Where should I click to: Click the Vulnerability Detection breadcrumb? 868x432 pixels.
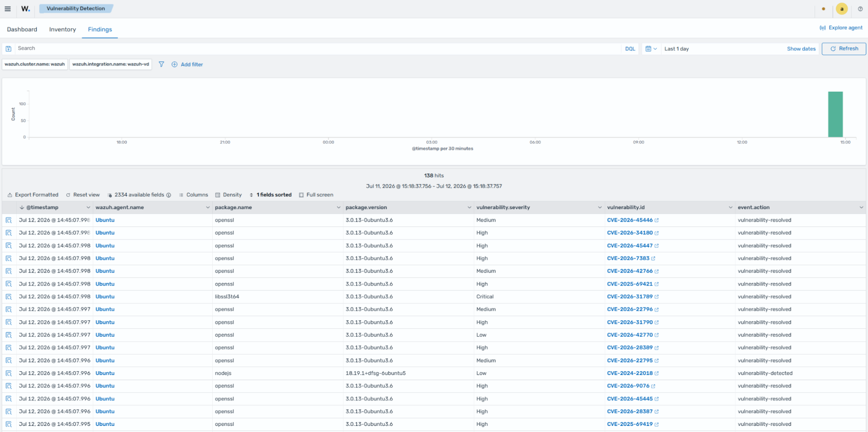tap(76, 9)
